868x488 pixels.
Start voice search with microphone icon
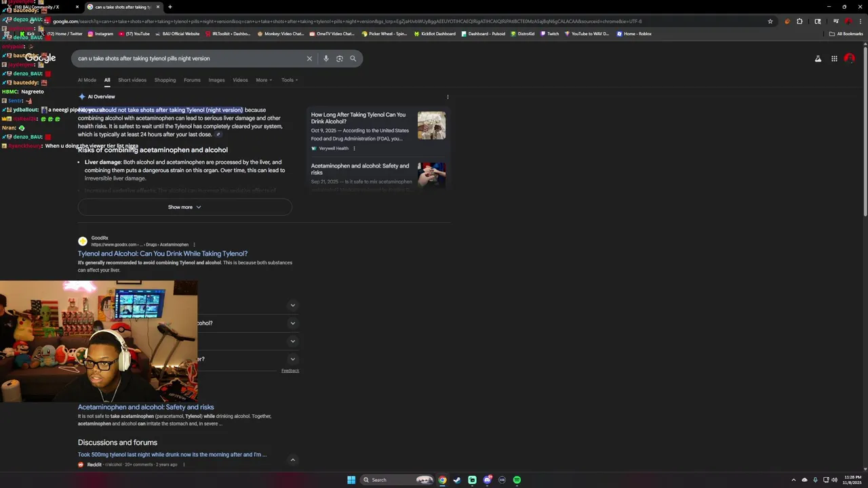326,58
